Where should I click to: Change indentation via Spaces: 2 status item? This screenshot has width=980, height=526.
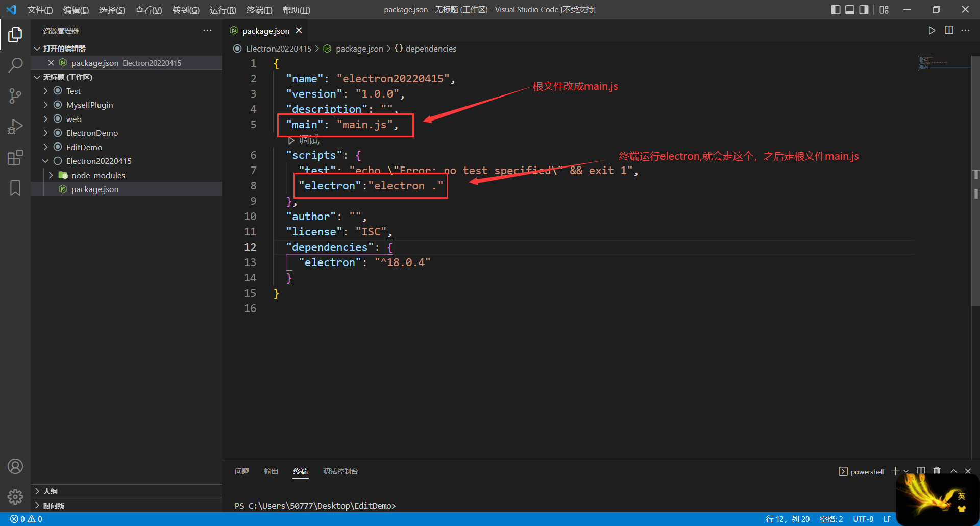click(x=831, y=519)
